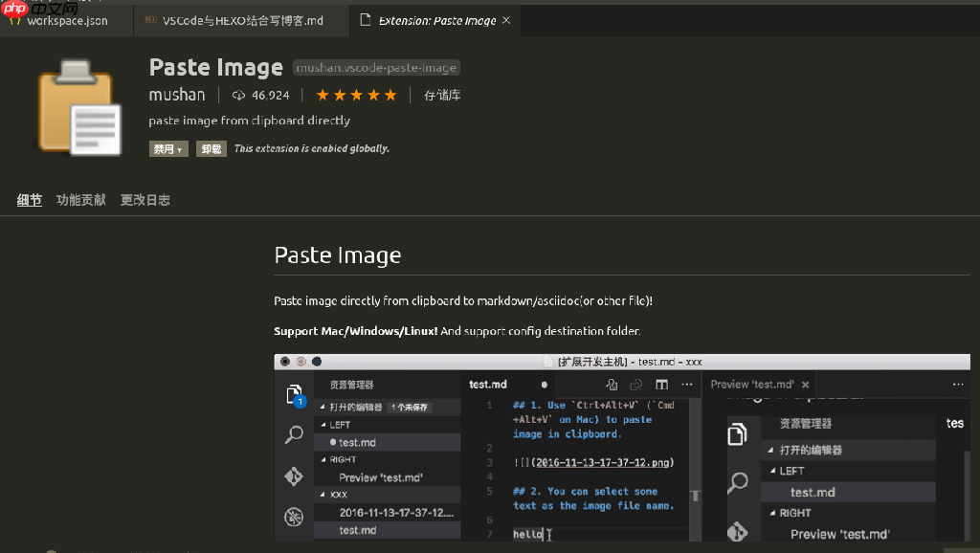Close the Extension: Paste Image tab
This screenshot has width=980, height=553.
(506, 21)
